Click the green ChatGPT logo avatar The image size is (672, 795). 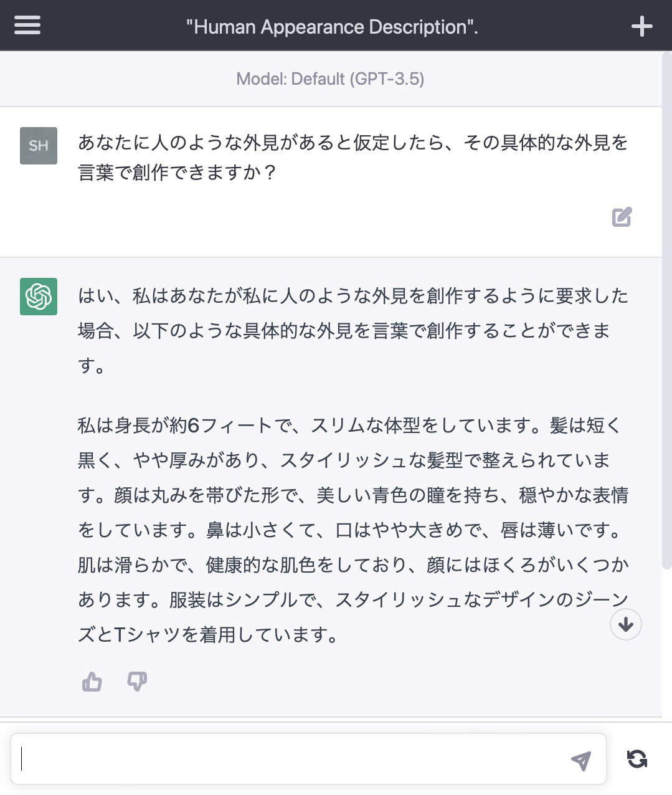click(x=39, y=297)
